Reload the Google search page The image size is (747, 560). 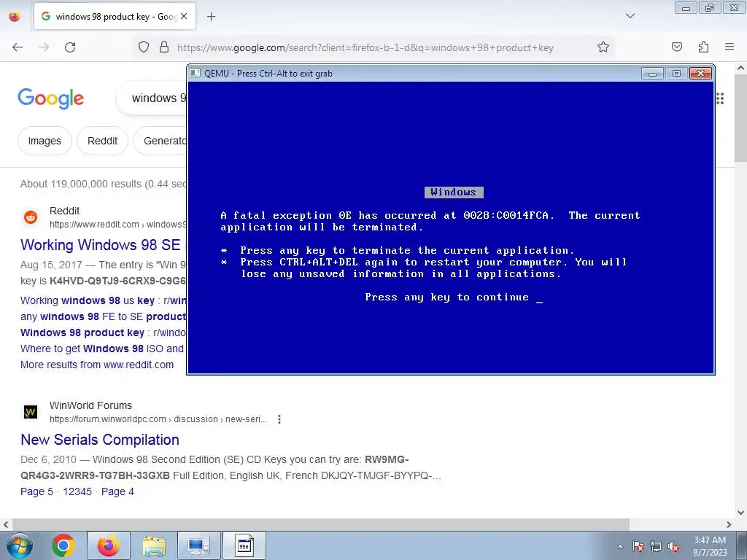[x=70, y=47]
